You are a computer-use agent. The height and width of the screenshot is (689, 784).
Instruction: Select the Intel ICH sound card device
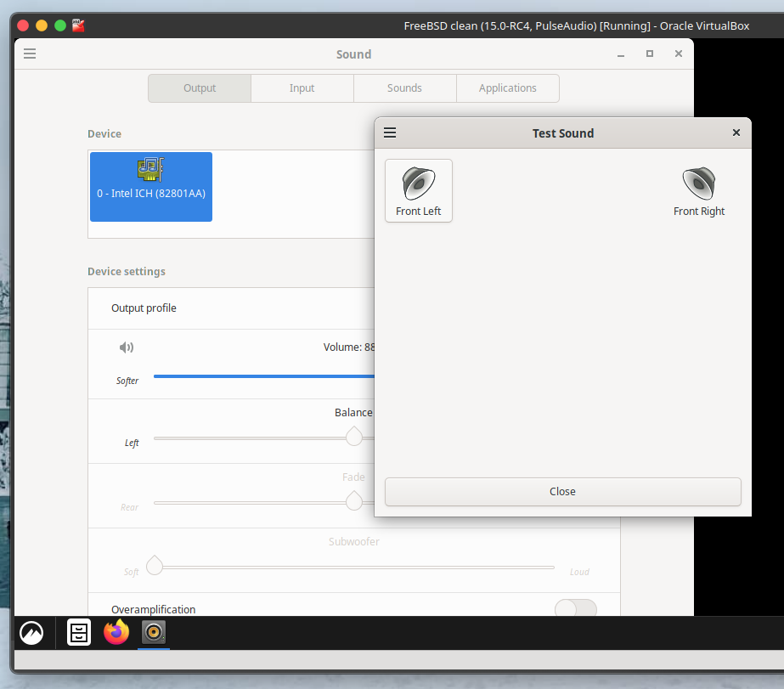[151, 186]
